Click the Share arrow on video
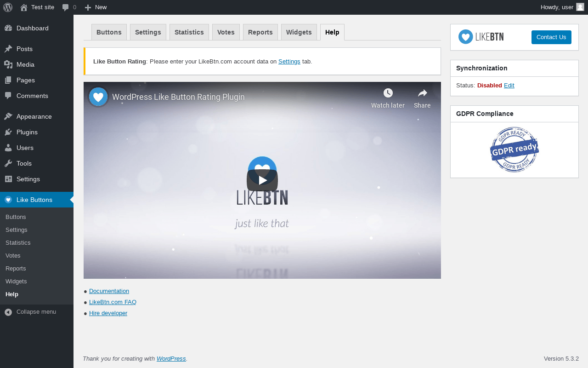The image size is (588, 368). pyautogui.click(x=423, y=93)
